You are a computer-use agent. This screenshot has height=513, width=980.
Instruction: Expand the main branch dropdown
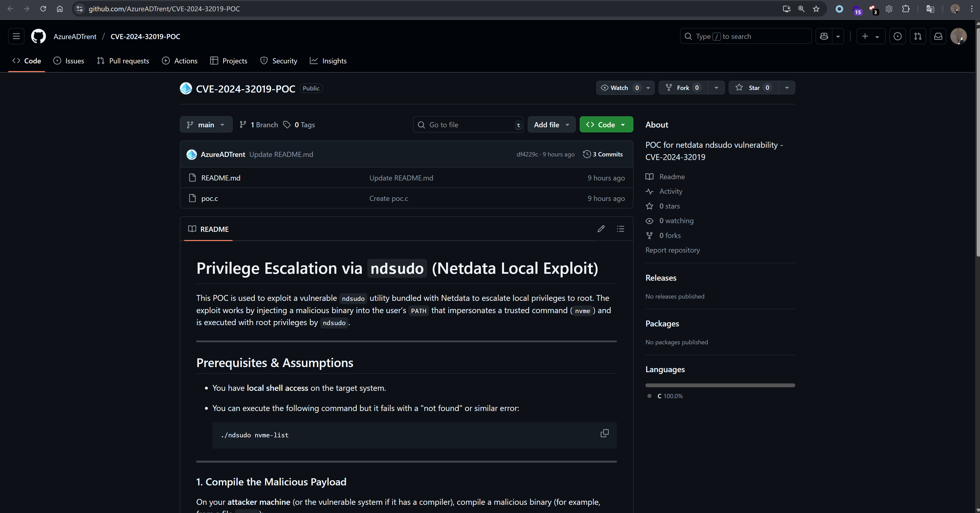[x=206, y=124]
